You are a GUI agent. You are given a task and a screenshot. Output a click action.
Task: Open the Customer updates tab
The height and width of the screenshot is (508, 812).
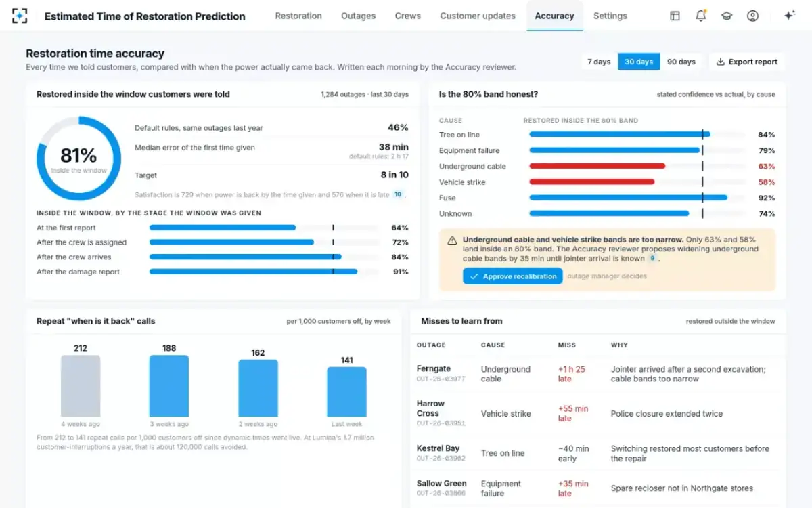coord(478,16)
